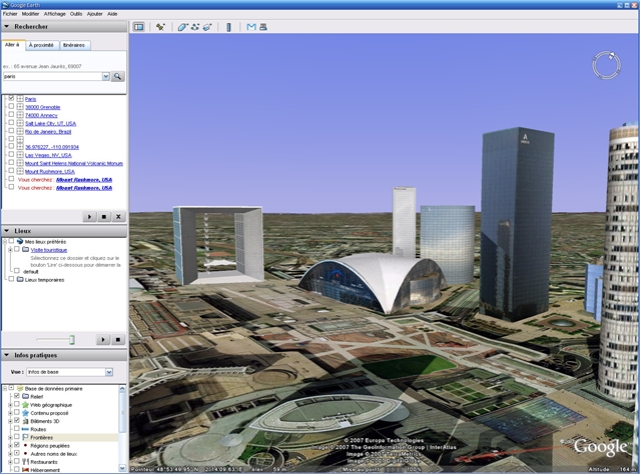The image size is (640, 474).
Task: Click the magnifier search button
Action: 118,76
